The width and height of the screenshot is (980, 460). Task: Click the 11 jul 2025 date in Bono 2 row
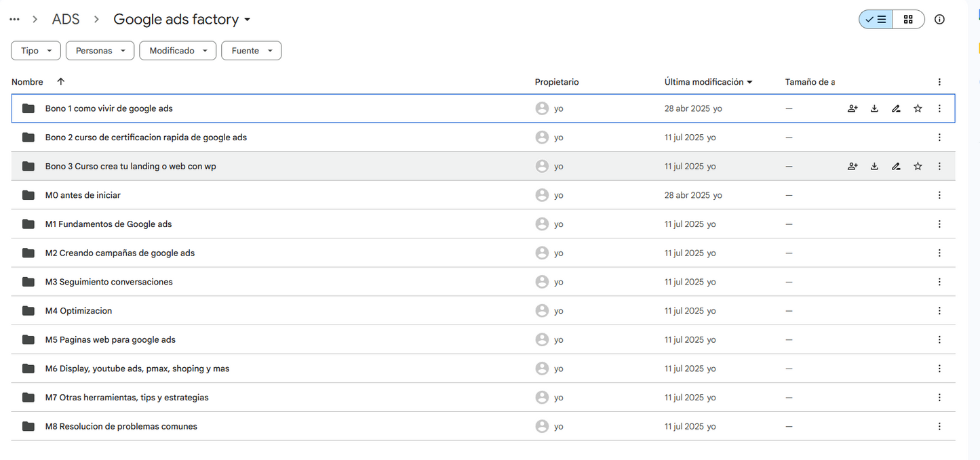[x=684, y=138]
